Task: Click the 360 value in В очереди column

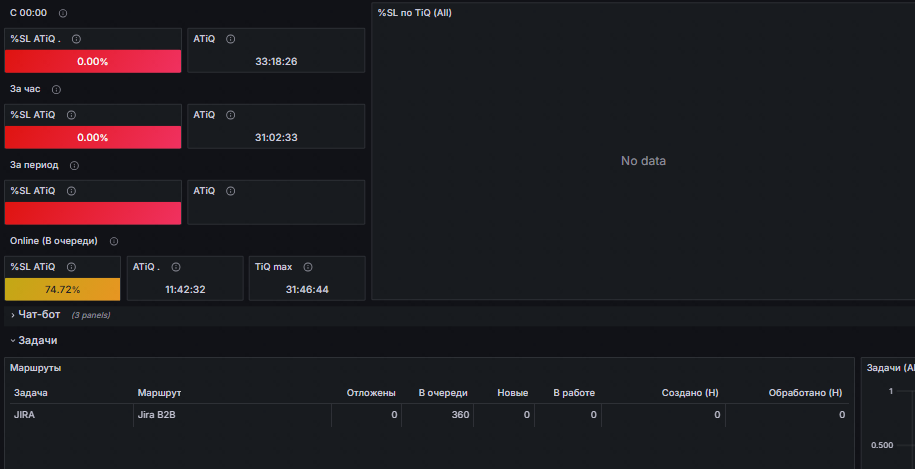Action: tap(460, 415)
